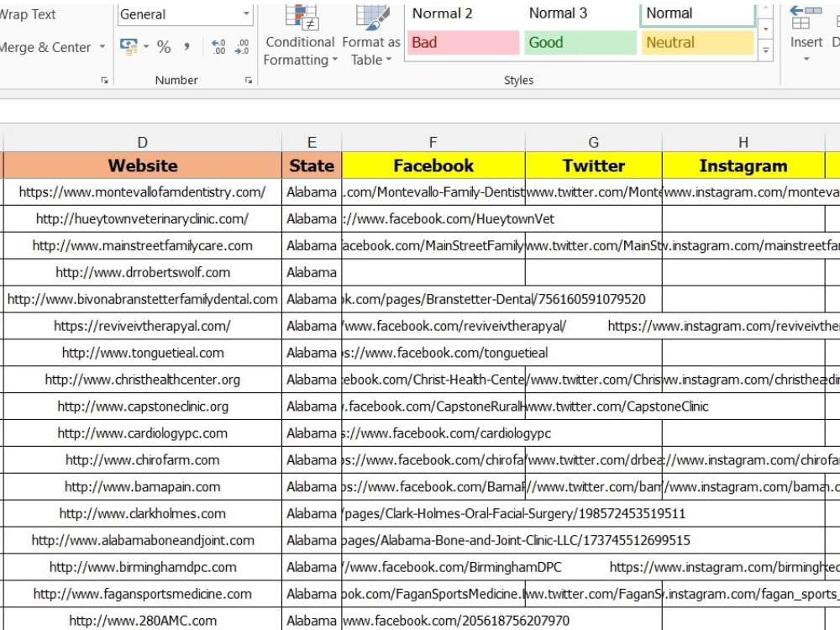This screenshot has height=630, width=840.
Task: Select Facebook cell with Clark-Holmes-Oral-Facial-Surgery
Action: click(x=433, y=513)
